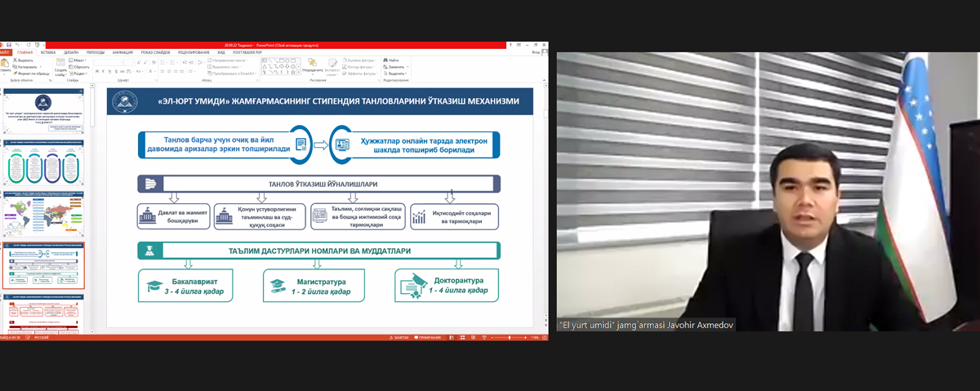
Task: Click the Save icon in quick access toolbar
Action: pyautogui.click(x=10, y=44)
